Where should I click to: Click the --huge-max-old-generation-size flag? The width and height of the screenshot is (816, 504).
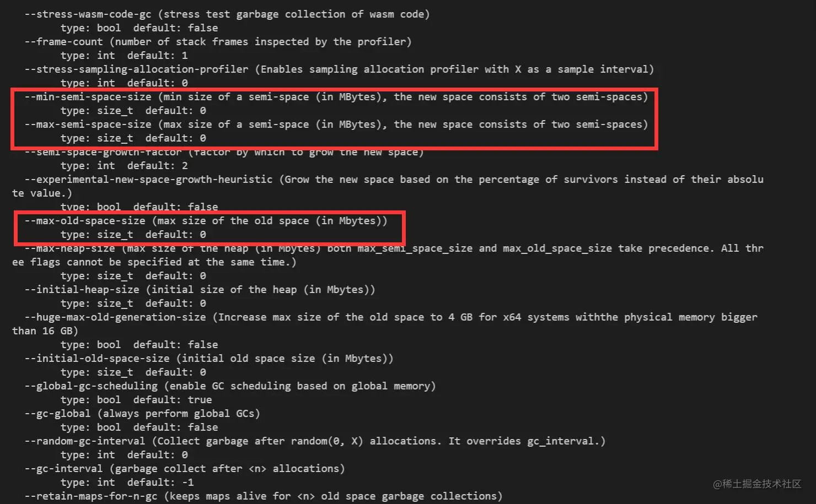coord(115,317)
